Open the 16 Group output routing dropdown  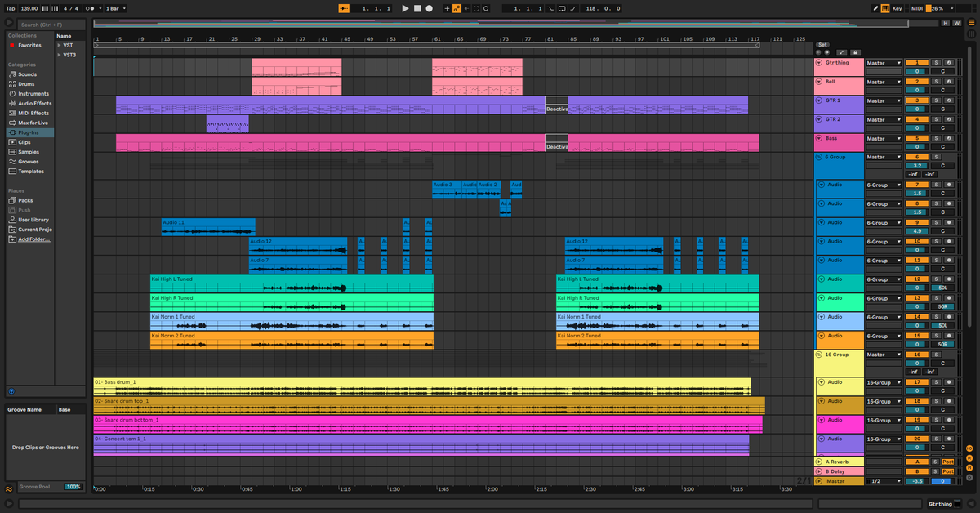click(884, 355)
